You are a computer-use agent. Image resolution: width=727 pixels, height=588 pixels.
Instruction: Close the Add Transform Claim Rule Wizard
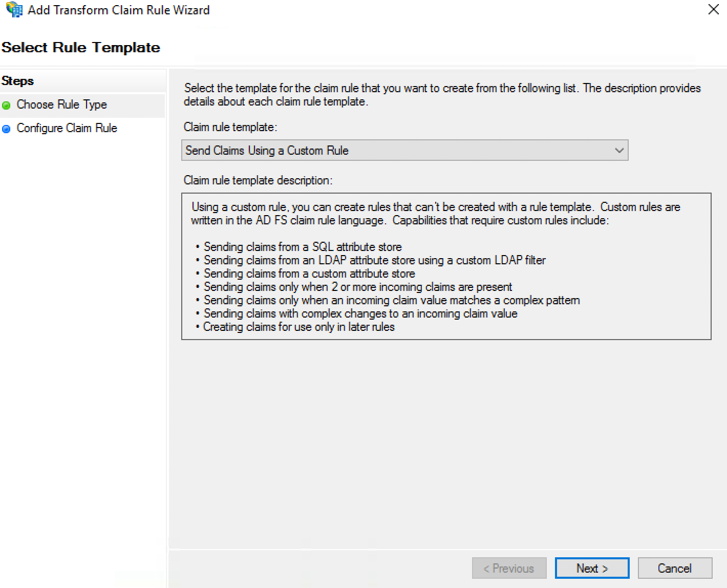click(713, 10)
